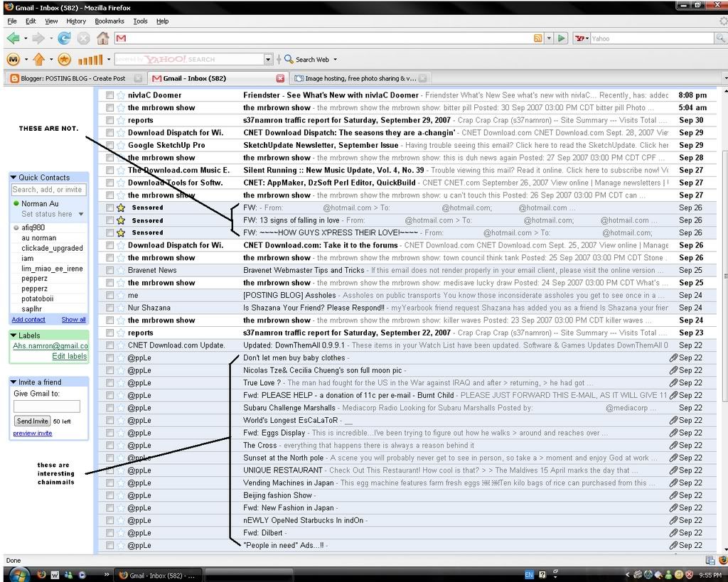Open the History menu
This screenshot has height=582, width=728.
76,21
